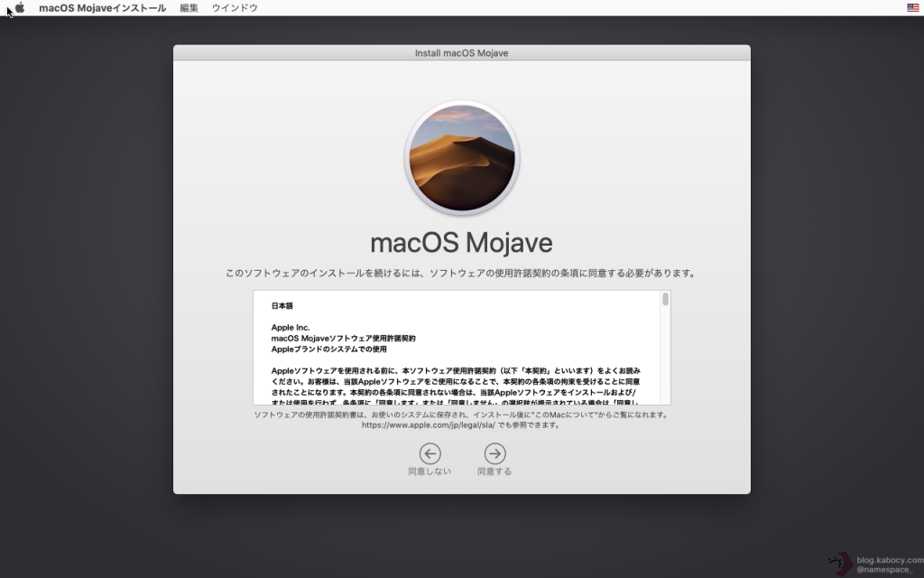This screenshot has width=924, height=578.
Task: Click the 日本語 heading in license text
Action: (282, 306)
